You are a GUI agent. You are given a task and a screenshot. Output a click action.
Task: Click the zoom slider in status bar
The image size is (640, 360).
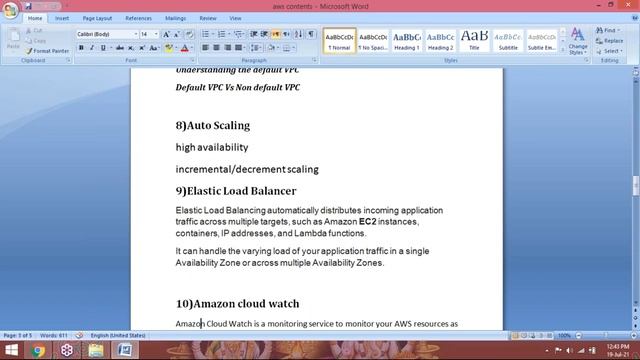(x=606, y=336)
